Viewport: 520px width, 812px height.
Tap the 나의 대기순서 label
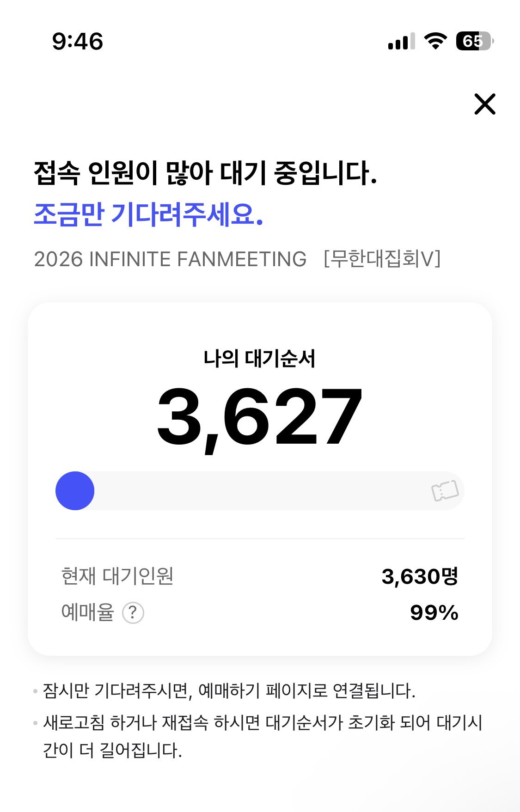click(x=260, y=359)
